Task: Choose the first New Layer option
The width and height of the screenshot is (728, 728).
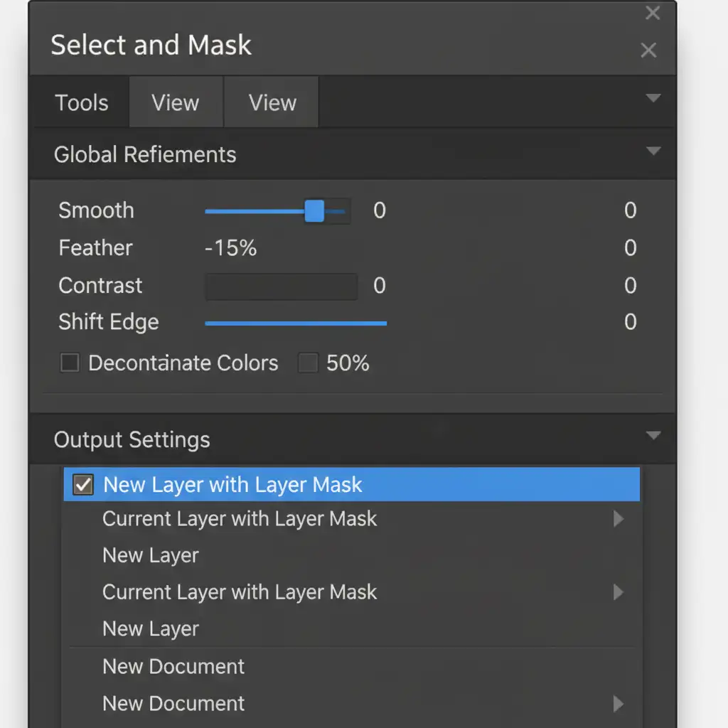Action: pos(151,555)
